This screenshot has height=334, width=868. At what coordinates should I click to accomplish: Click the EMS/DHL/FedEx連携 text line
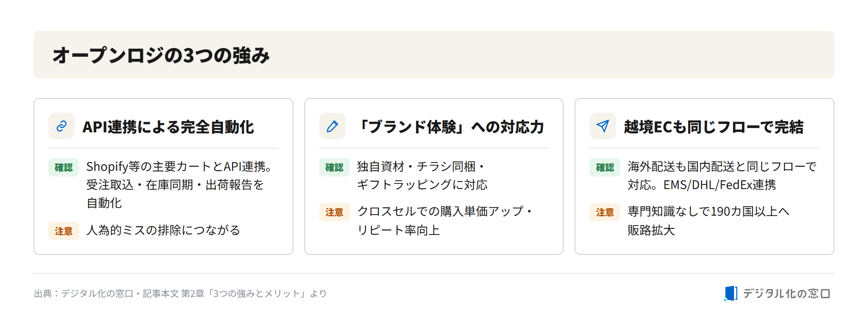(720, 185)
